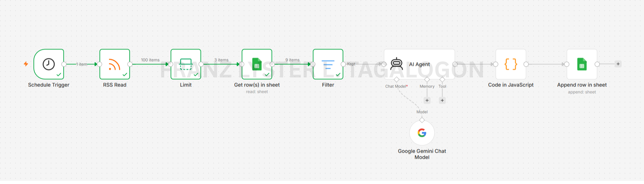Click the 'Chat Model*' label under AI Agent
The height and width of the screenshot is (184, 644).
tap(396, 86)
